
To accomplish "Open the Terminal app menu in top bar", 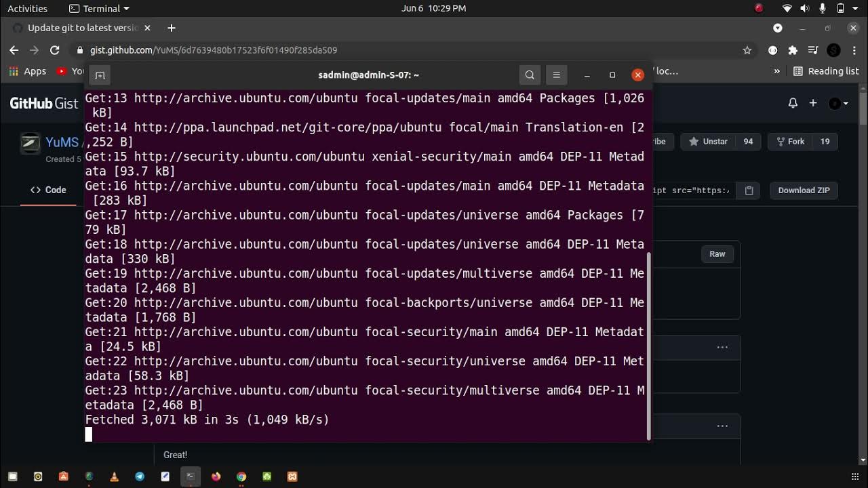I will [99, 8].
